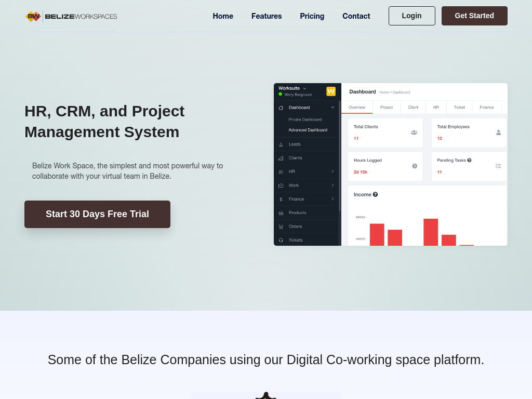Expand the HR sidebar chevron

tap(332, 171)
